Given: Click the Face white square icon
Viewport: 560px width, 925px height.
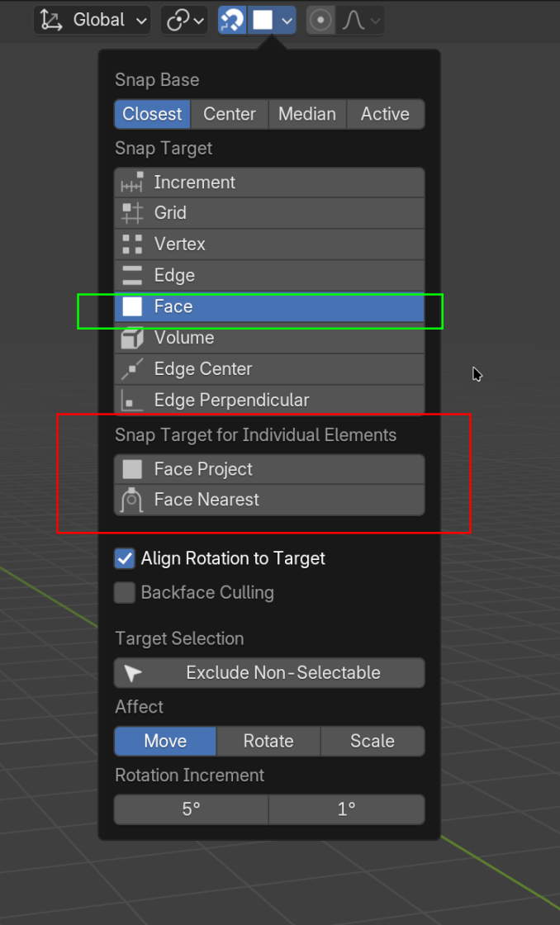Looking at the screenshot, I should tap(132, 306).
